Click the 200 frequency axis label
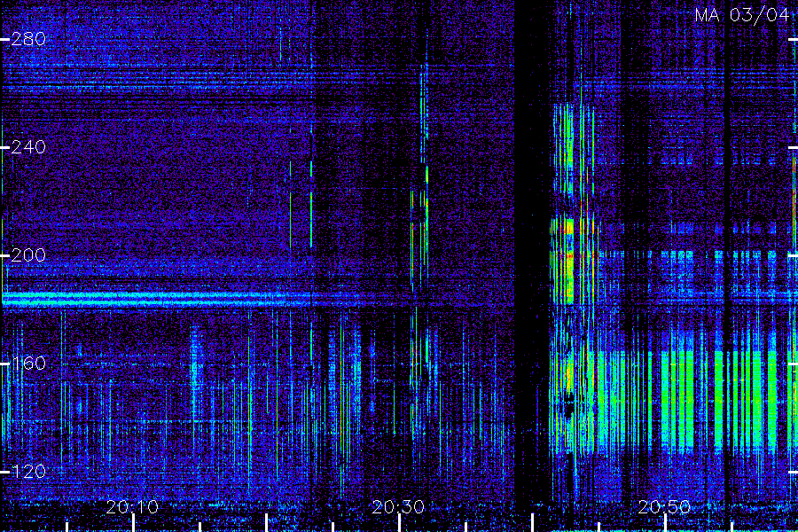 pyautogui.click(x=28, y=255)
